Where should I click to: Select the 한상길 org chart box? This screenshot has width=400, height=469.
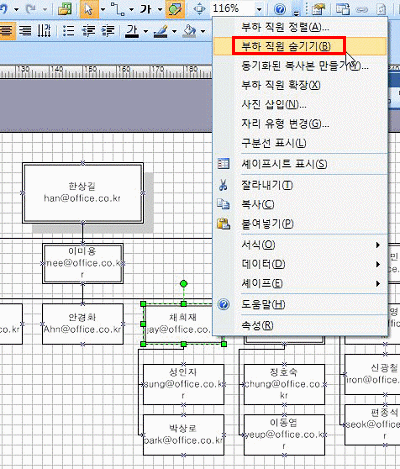(83, 193)
